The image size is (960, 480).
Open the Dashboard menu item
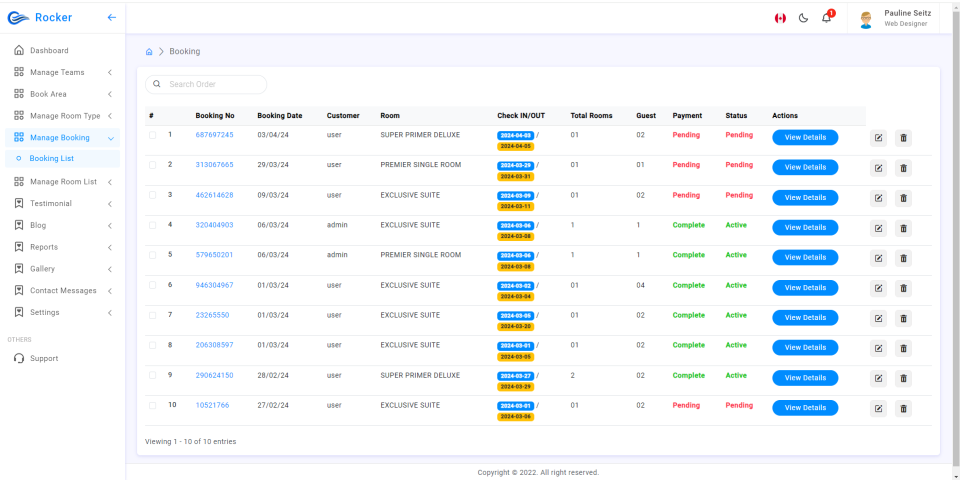[x=62, y=50]
